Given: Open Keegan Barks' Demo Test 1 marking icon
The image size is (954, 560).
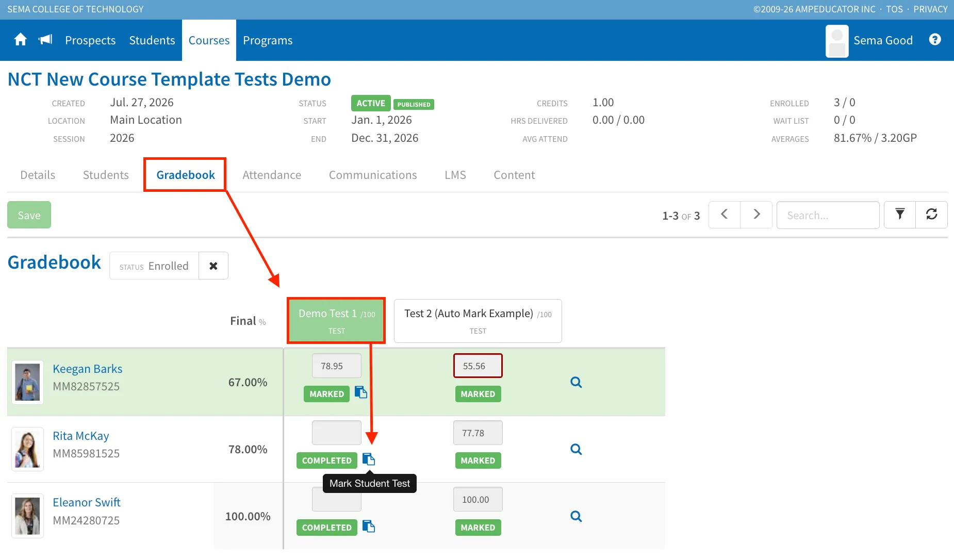Looking at the screenshot, I should tap(361, 392).
